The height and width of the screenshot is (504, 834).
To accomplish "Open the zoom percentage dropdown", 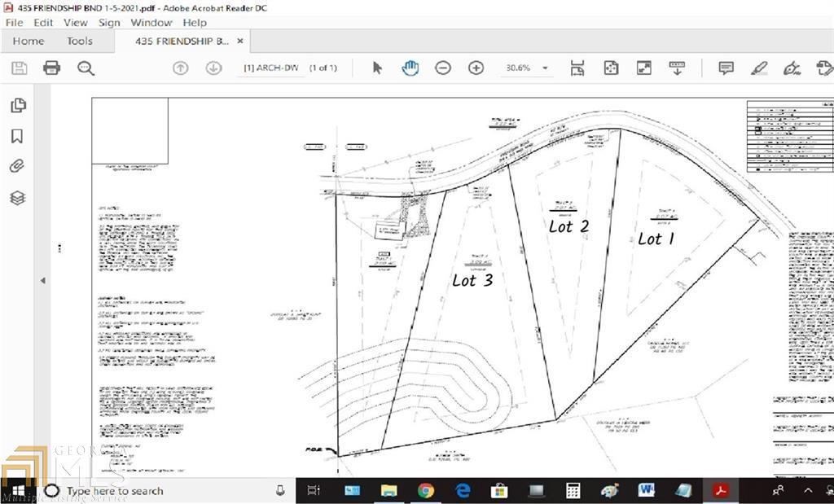I will point(545,68).
